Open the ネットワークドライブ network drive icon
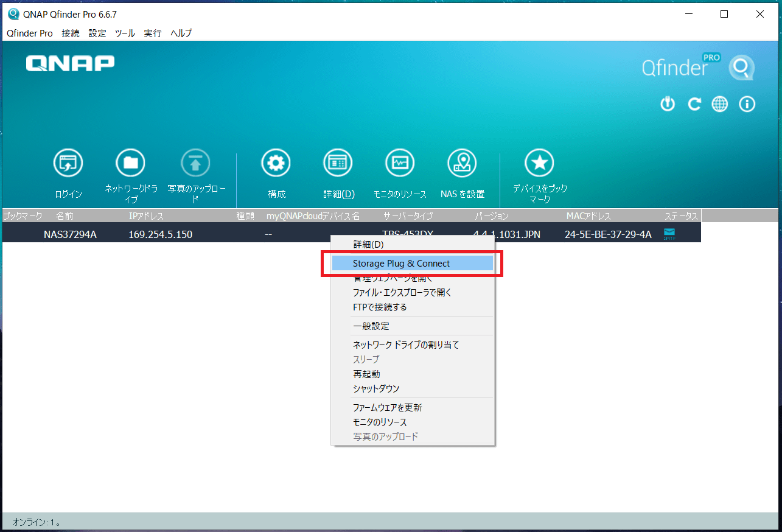The height and width of the screenshot is (532, 782). point(131,163)
